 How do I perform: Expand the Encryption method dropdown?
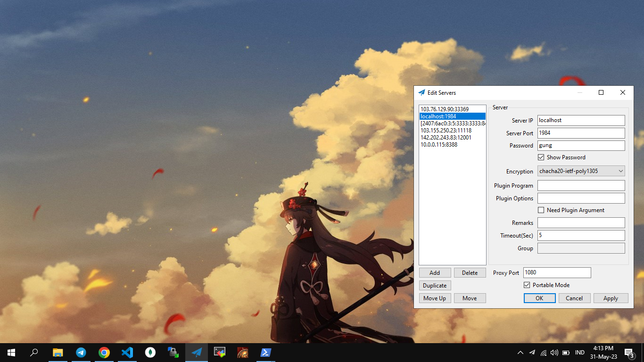pos(581,171)
